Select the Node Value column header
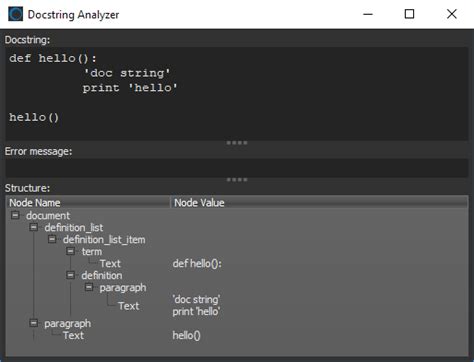 click(319, 203)
